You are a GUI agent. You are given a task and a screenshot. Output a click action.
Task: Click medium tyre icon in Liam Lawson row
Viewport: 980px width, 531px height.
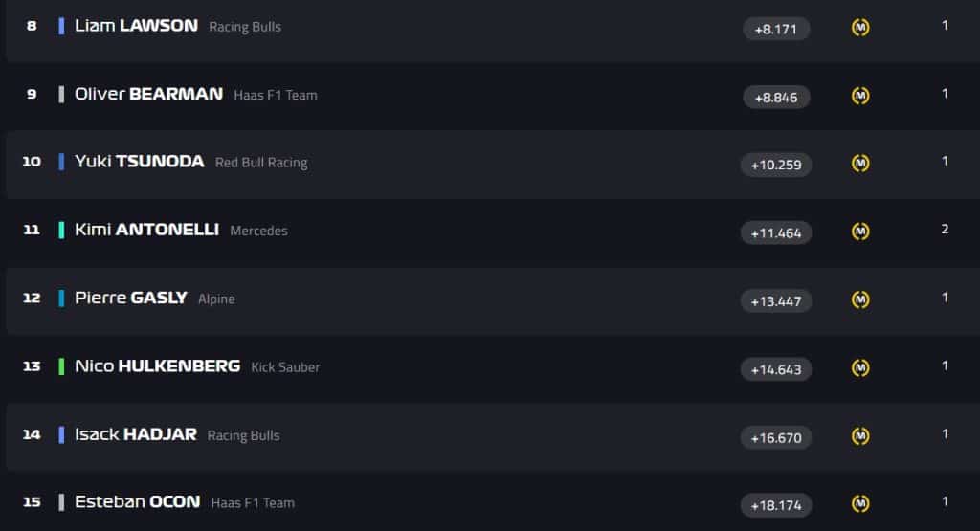click(x=860, y=28)
